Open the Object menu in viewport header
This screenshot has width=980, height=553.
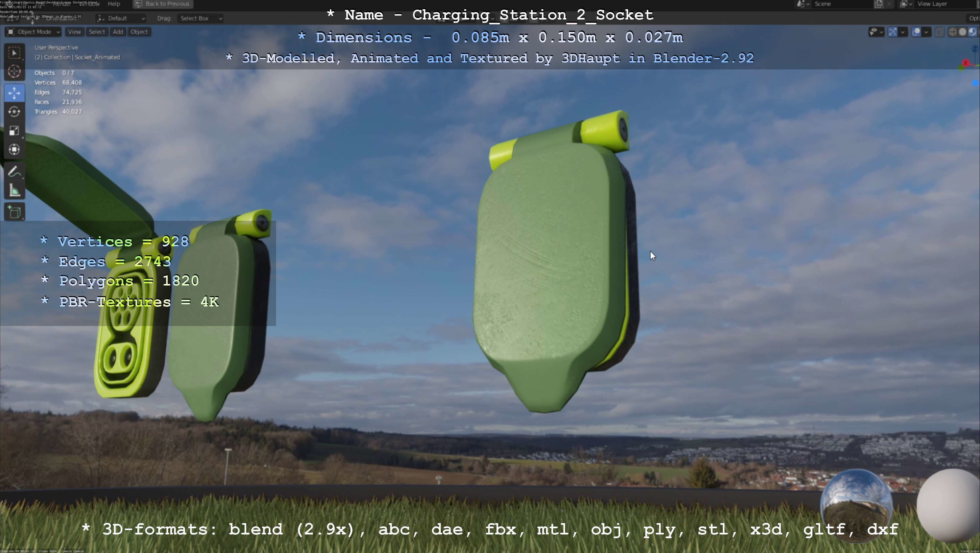click(139, 32)
